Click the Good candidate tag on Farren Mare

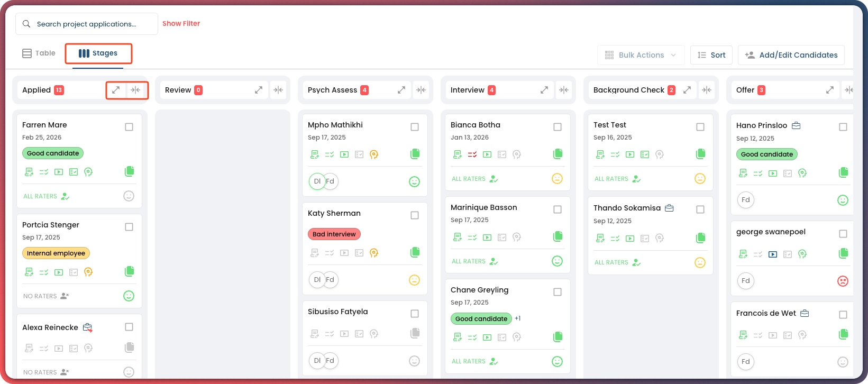click(x=53, y=153)
